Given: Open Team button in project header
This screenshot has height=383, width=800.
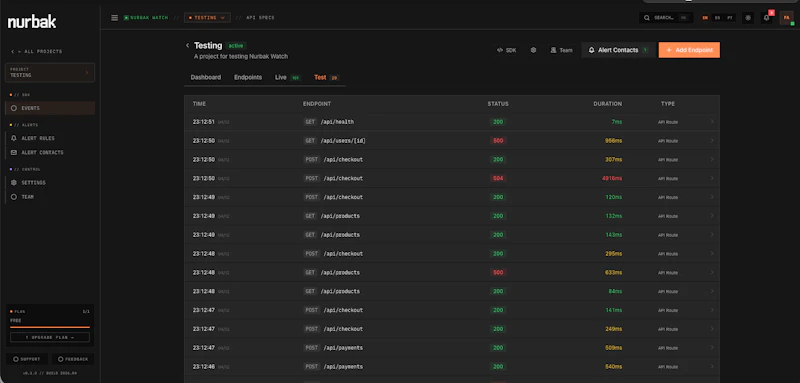Looking at the screenshot, I should [561, 50].
